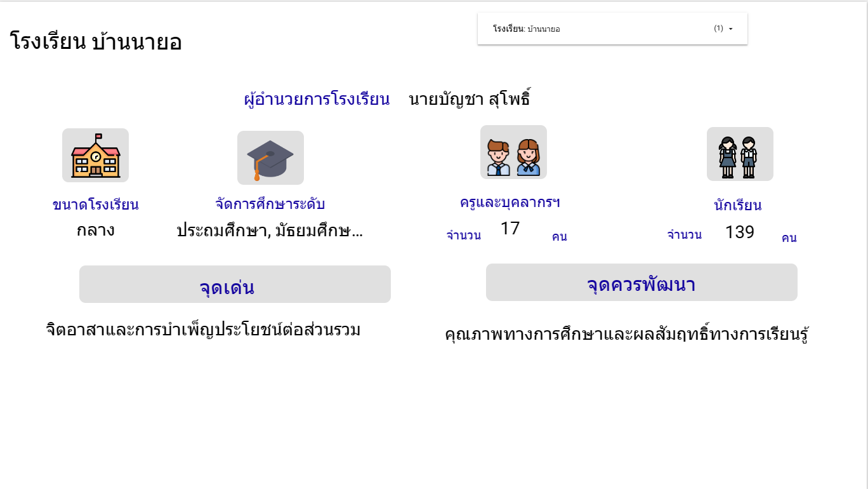The height and width of the screenshot is (489, 868).
Task: Click the จิตอาสาและการบำเพ็ญประโยชน์ต่อส่วนรวม text
Action: (204, 330)
